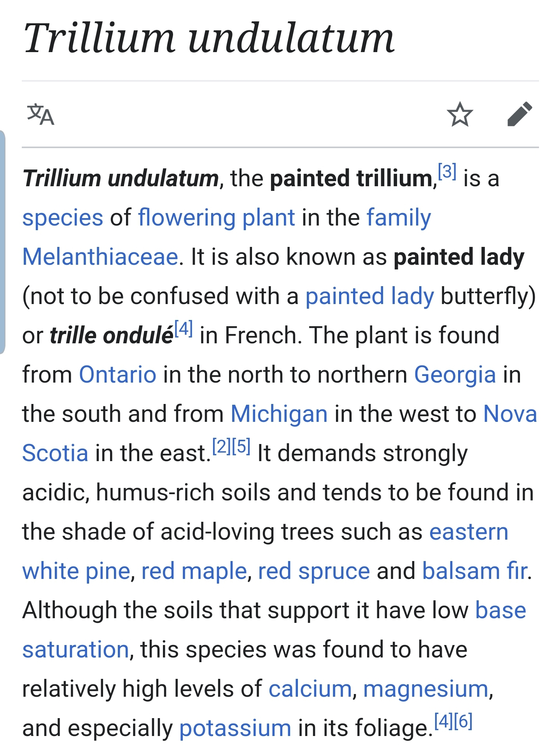Open citation [3] after painted trillium
Screen dimensions: 560x750
point(447,171)
